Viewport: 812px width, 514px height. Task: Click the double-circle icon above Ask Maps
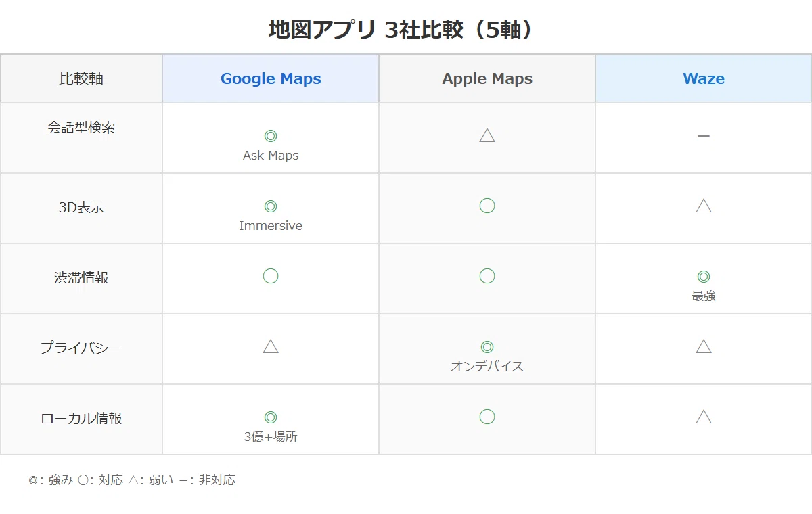pos(271,136)
